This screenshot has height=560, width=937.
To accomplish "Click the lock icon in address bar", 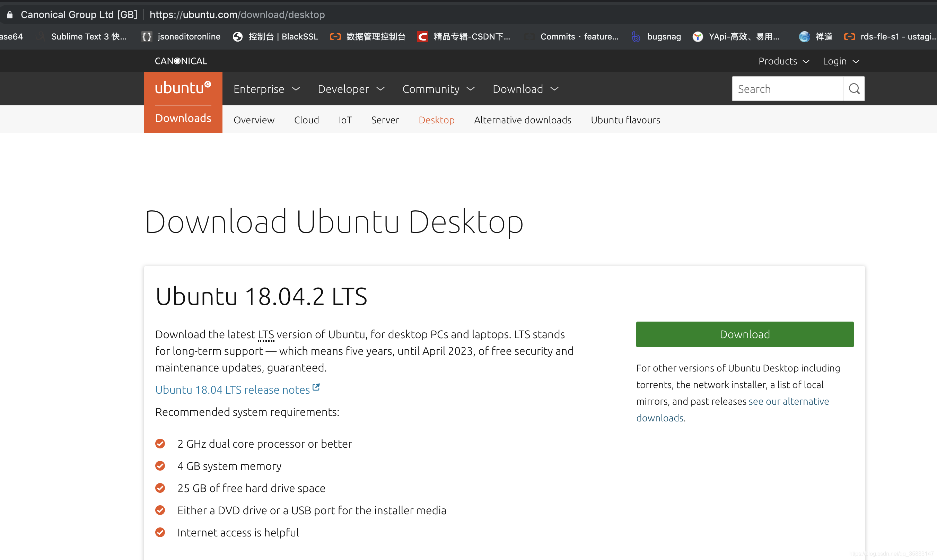I will coord(10,15).
